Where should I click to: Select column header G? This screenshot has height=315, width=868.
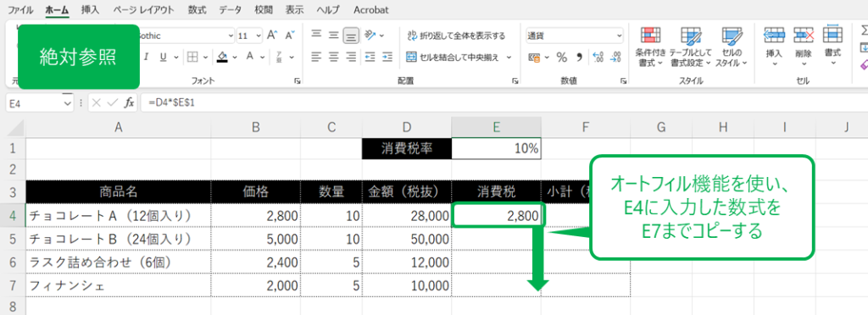pyautogui.click(x=661, y=128)
